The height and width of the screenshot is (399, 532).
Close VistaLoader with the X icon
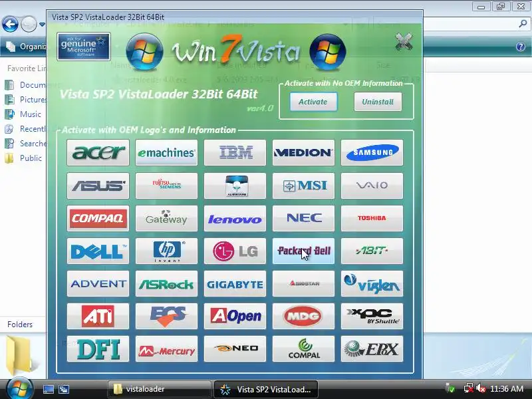pyautogui.click(x=404, y=43)
